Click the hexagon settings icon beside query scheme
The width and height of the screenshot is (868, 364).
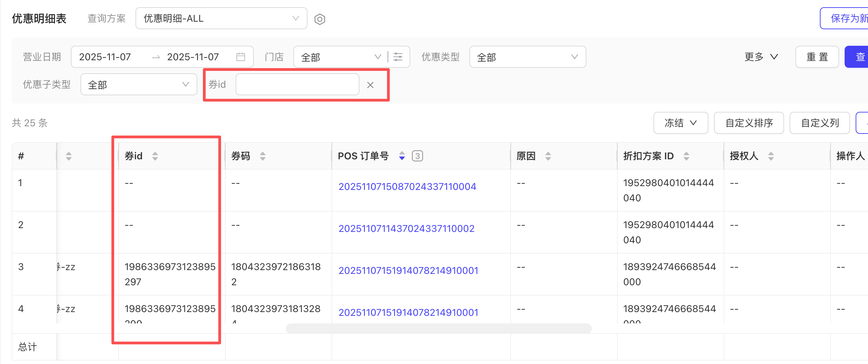319,19
